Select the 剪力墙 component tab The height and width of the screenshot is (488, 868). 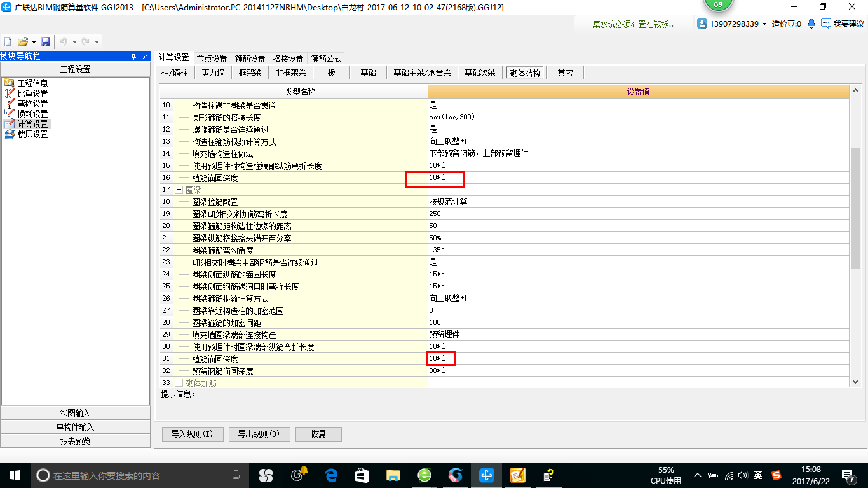[213, 72]
